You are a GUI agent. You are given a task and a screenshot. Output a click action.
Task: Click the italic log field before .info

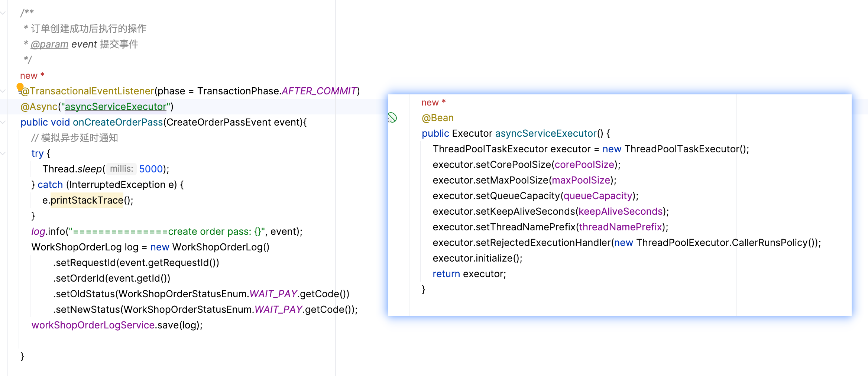38,231
